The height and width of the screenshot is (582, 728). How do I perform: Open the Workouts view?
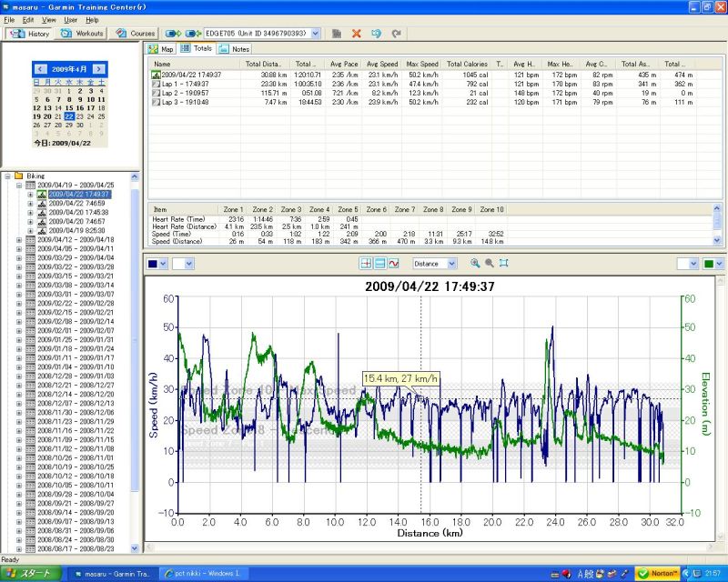coord(82,34)
